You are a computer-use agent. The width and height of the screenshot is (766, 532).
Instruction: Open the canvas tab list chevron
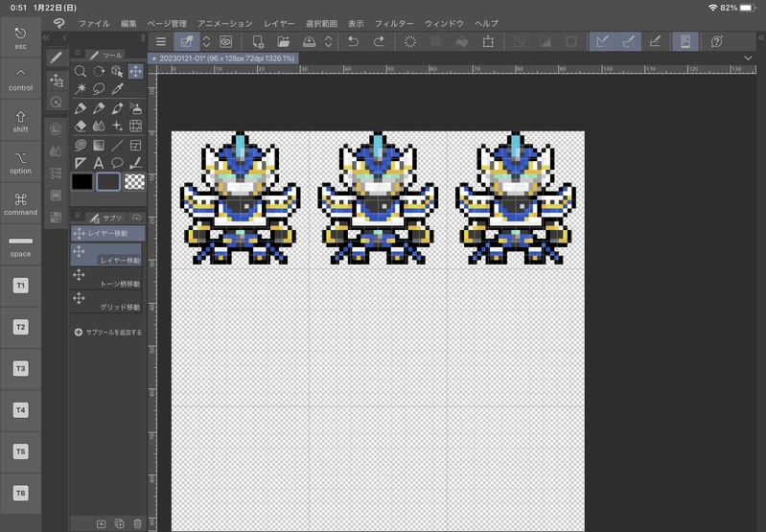tap(748, 58)
